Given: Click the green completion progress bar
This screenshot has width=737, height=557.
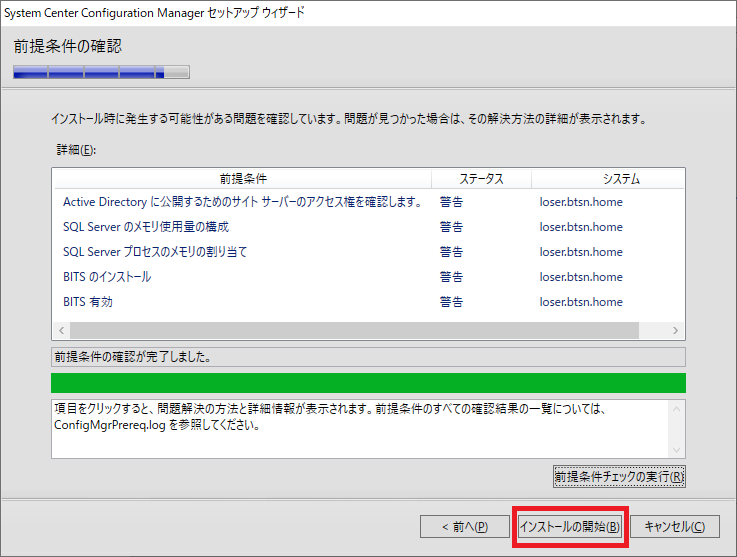Looking at the screenshot, I should tap(368, 383).
